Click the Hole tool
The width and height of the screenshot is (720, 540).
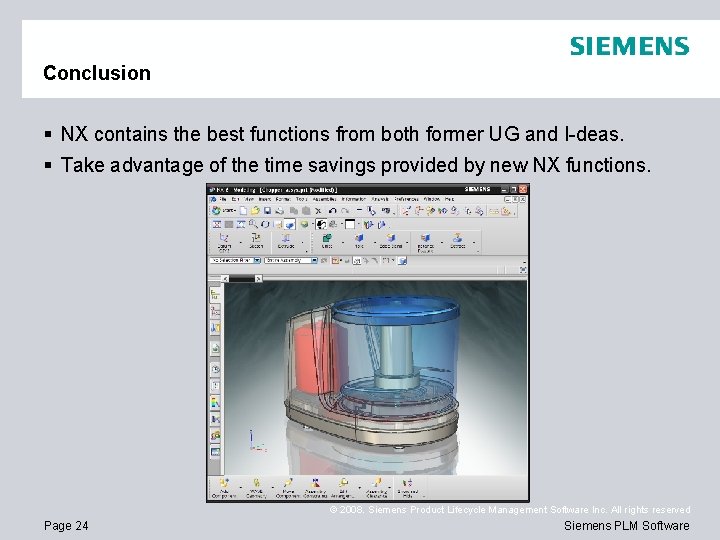[359, 241]
